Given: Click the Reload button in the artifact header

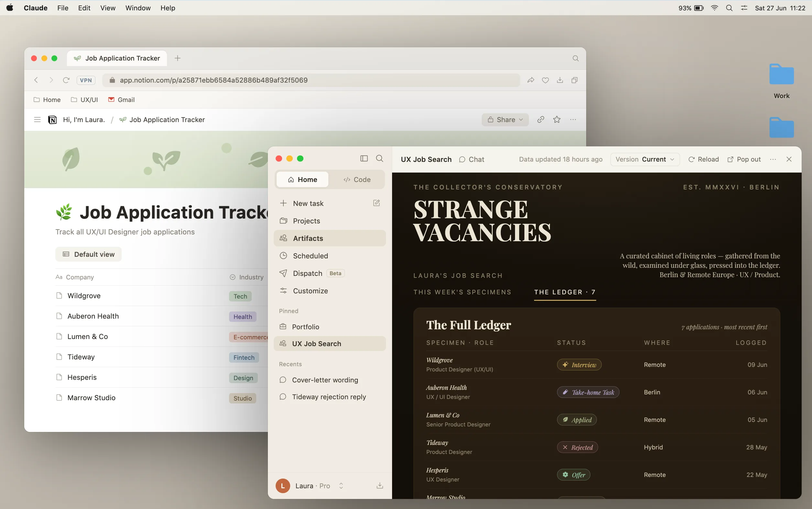Looking at the screenshot, I should pos(703,159).
